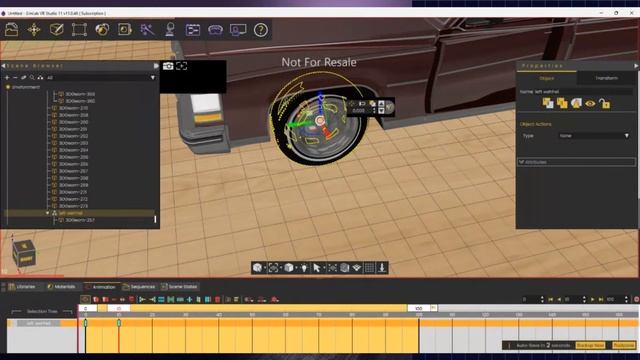Viewport: 640px width, 360px height.
Task: Open the Object Actions Type dropdown
Action: pos(594,136)
